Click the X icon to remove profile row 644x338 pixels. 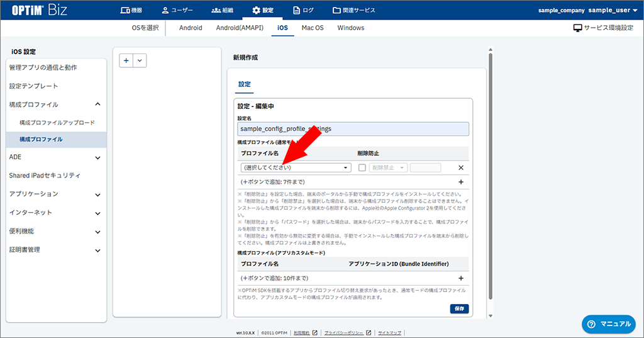point(460,168)
